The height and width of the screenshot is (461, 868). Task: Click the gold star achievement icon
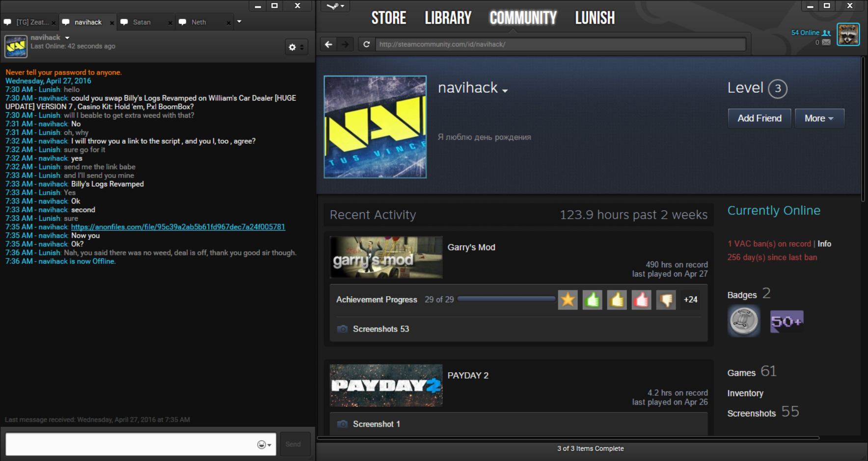coord(568,300)
